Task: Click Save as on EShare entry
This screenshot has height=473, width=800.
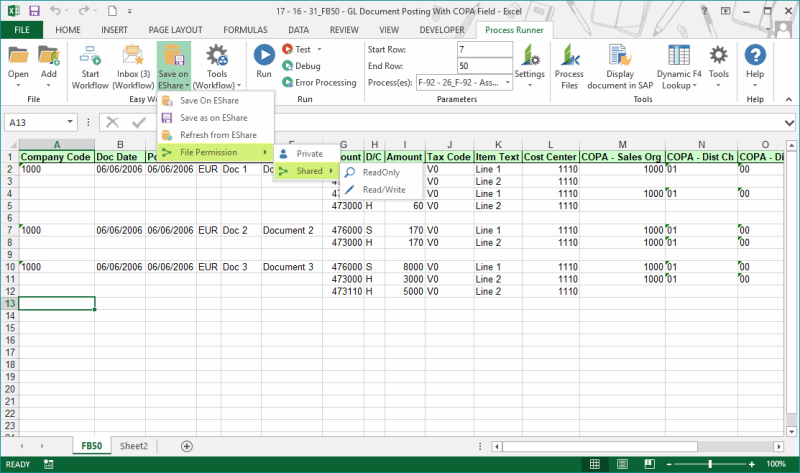Action: [213, 118]
